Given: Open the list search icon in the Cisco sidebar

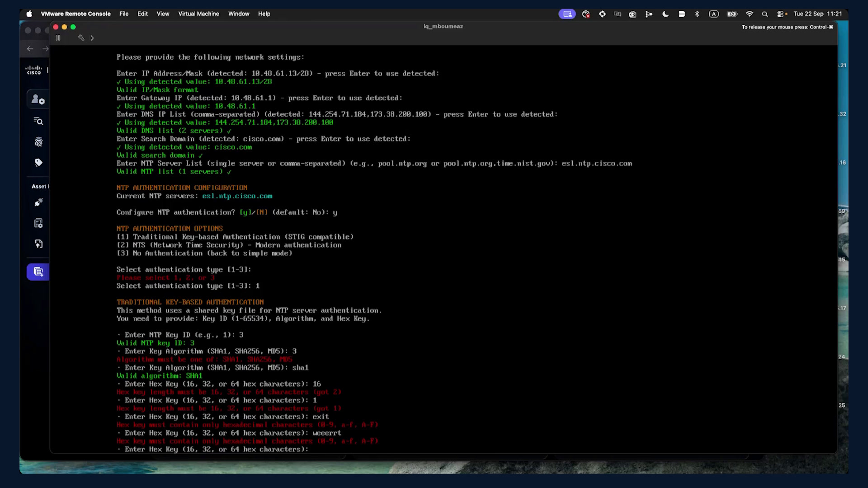Looking at the screenshot, I should click(x=38, y=121).
